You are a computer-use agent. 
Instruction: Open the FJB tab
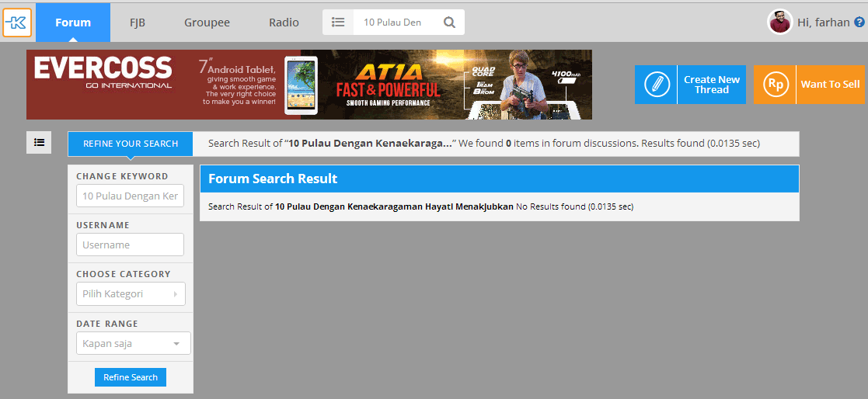[138, 23]
